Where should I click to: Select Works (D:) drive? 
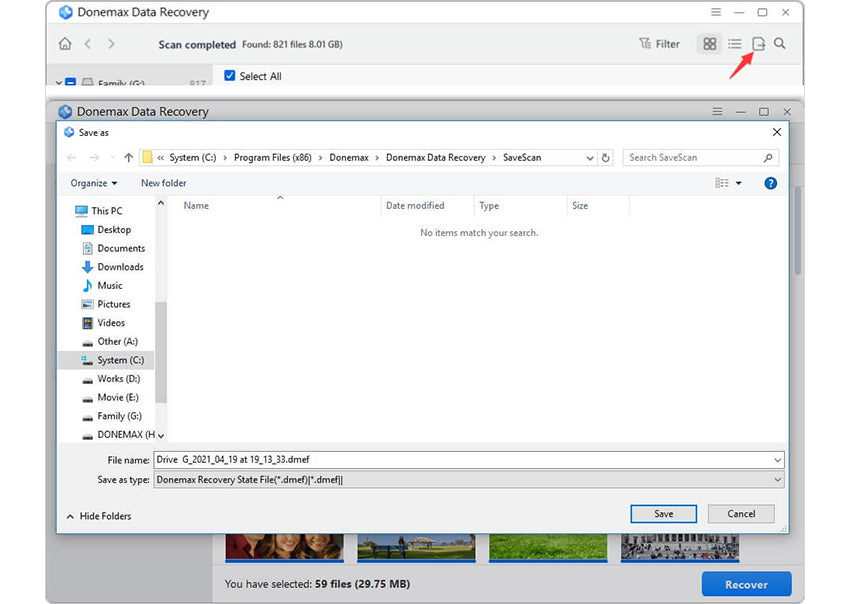click(111, 379)
